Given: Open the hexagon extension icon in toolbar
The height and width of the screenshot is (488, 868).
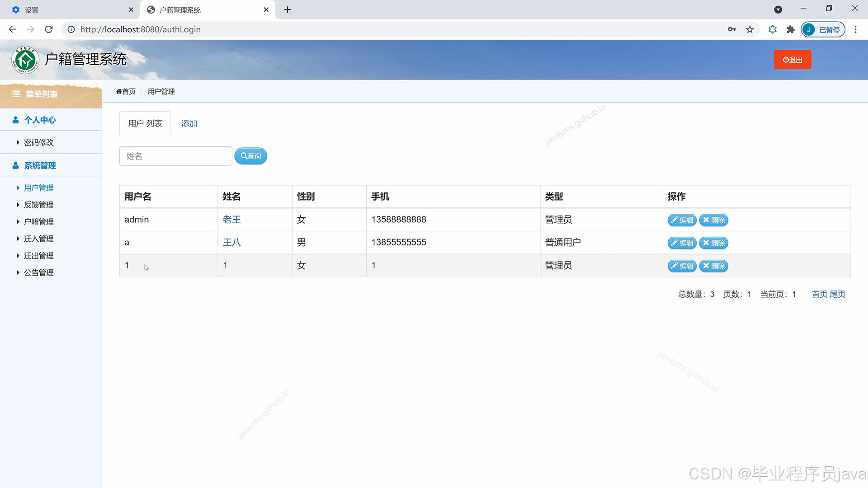Looking at the screenshot, I should (773, 29).
